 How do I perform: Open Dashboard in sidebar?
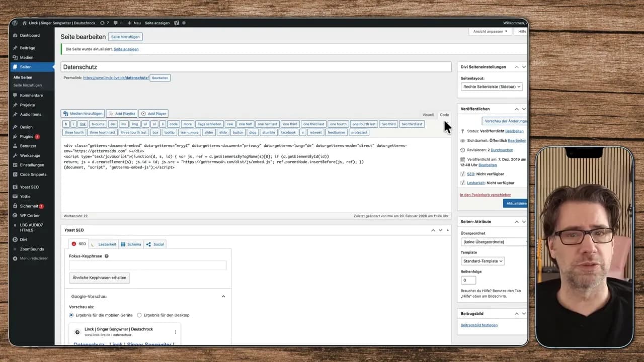pos(30,36)
